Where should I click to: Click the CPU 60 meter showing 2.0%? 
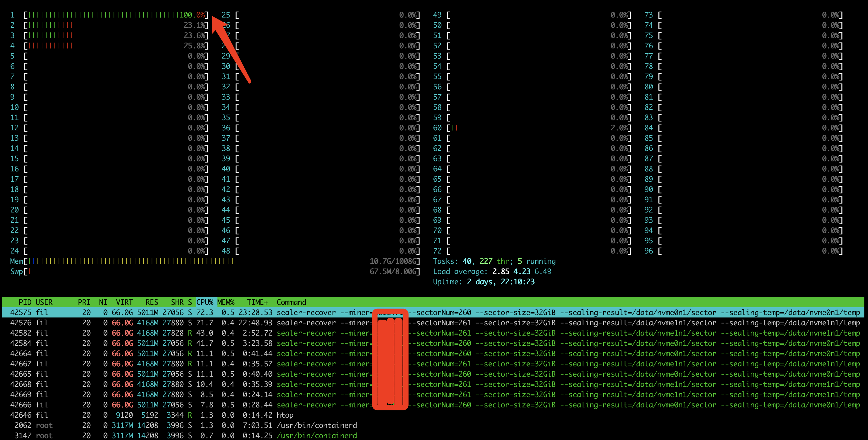click(539, 128)
